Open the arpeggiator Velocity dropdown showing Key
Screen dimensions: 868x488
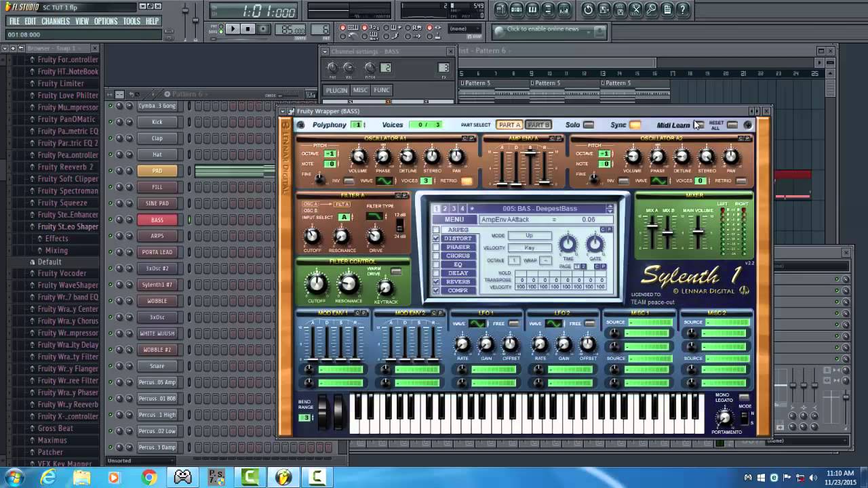(530, 248)
